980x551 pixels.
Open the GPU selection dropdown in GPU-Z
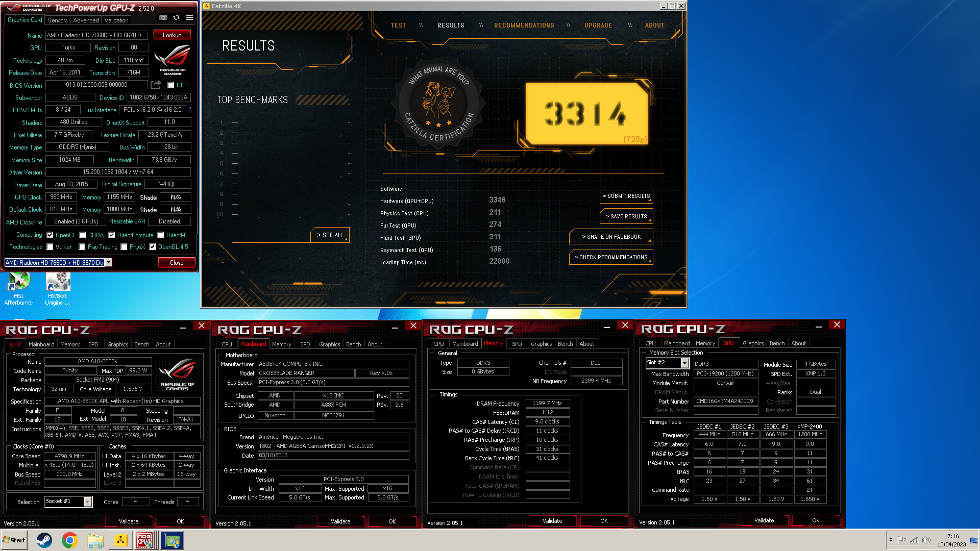108,263
